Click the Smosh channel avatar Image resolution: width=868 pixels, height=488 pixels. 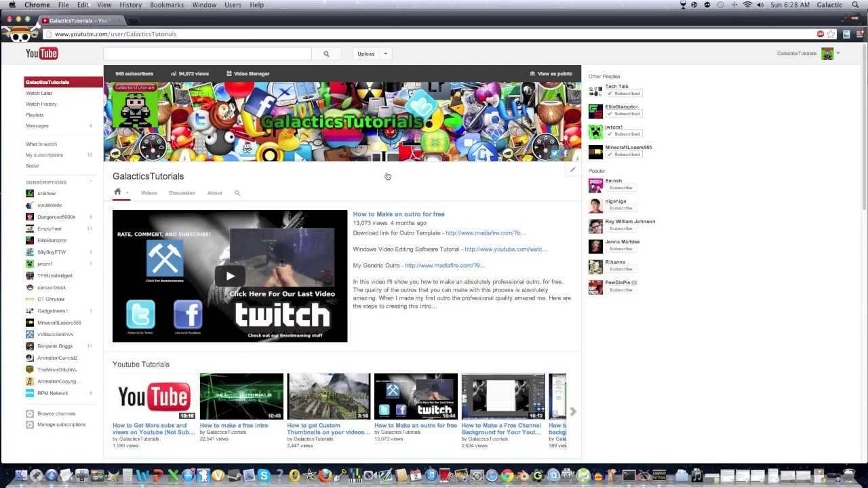click(595, 185)
